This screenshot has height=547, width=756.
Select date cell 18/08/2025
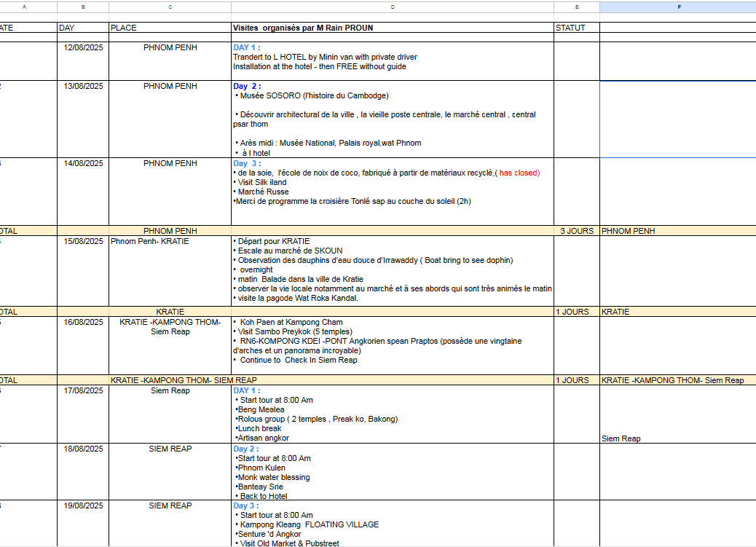[x=83, y=472]
